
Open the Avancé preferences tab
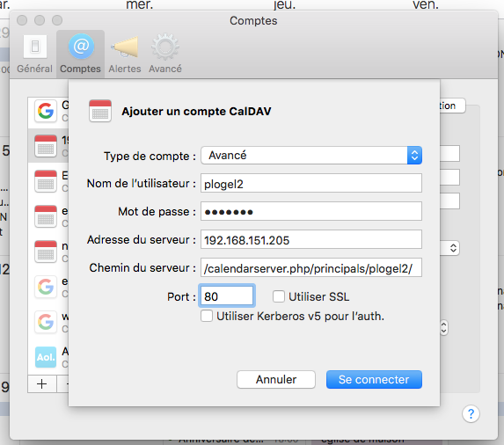coord(164,55)
